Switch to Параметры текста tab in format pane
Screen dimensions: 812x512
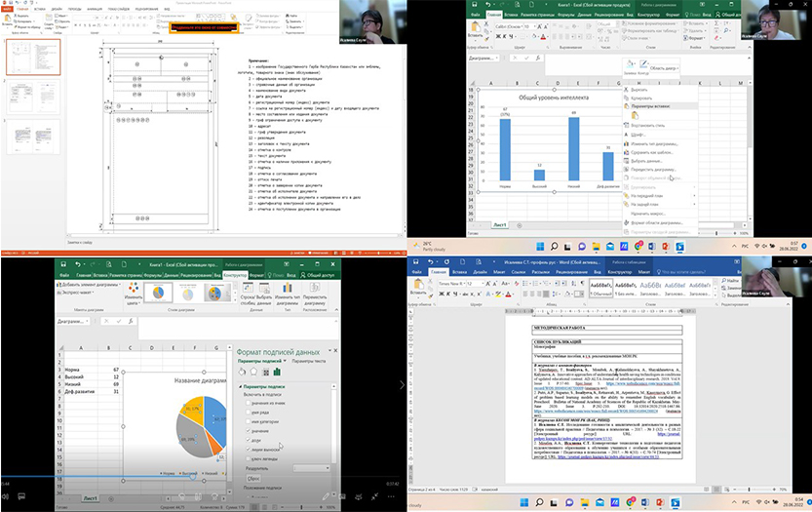(307, 361)
